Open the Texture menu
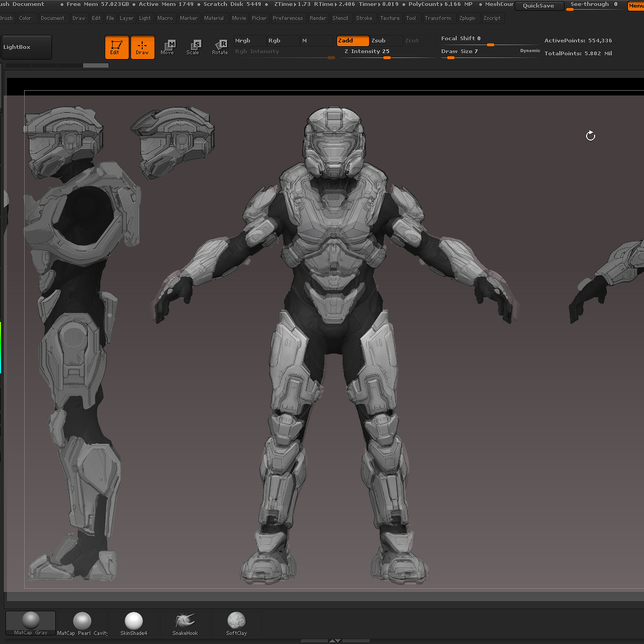Viewport: 644px width, 644px height. click(390, 18)
